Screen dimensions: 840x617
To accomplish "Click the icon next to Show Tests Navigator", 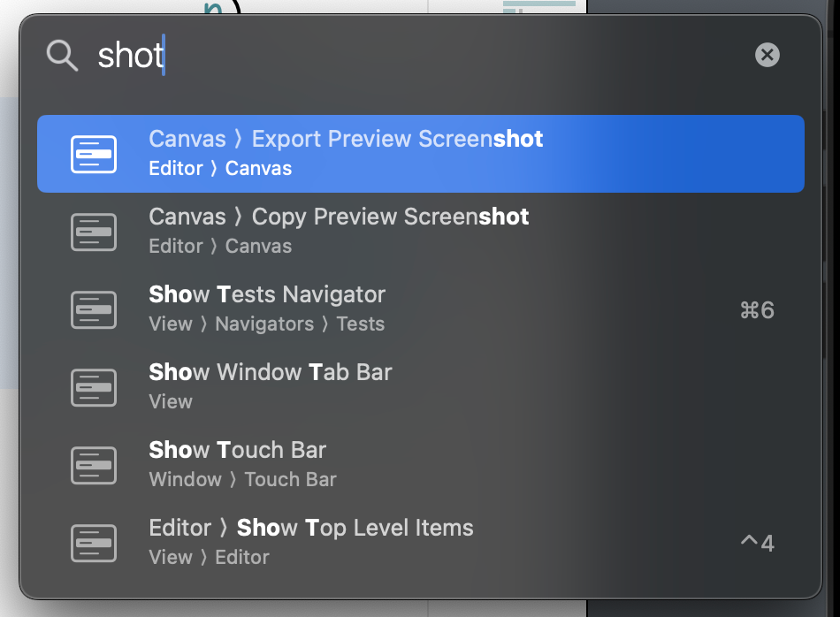I will (94, 309).
